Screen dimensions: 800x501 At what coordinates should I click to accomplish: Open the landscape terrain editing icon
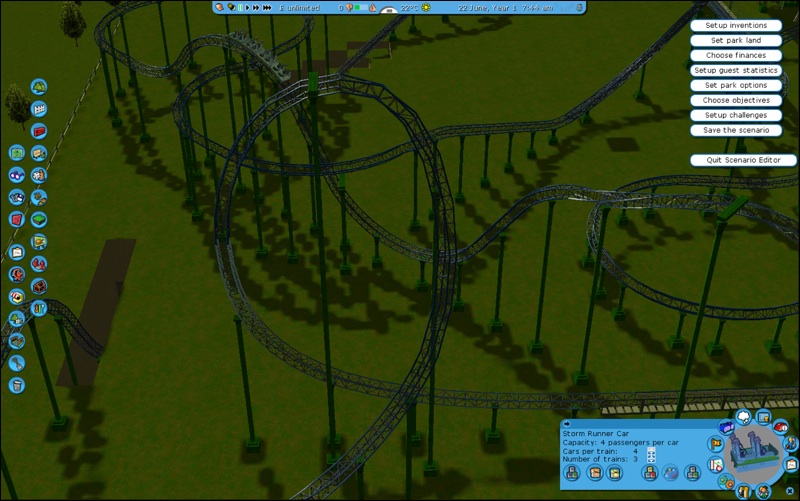[17, 341]
